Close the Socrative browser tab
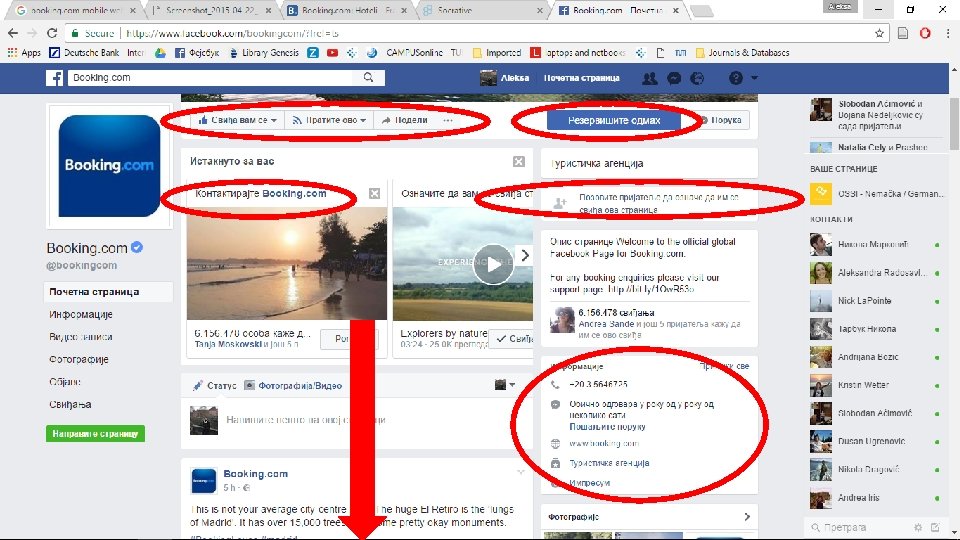 pyautogui.click(x=539, y=10)
